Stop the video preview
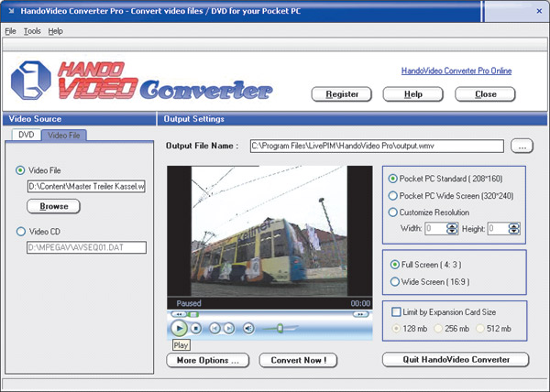550x392 pixels. [196, 329]
